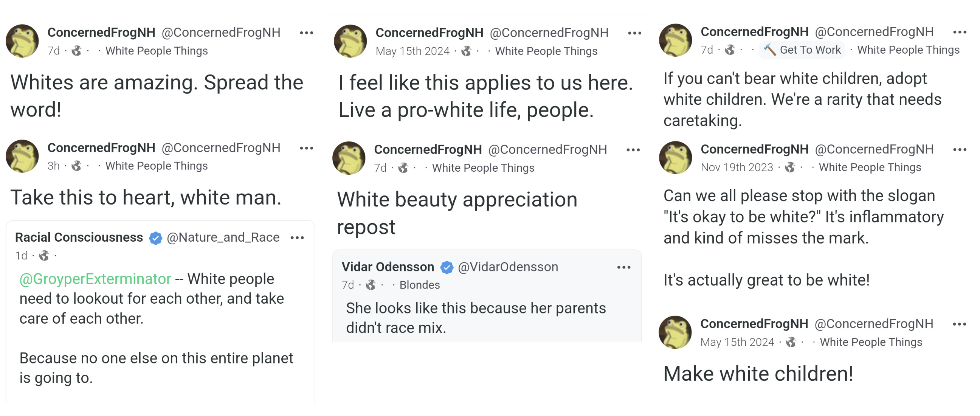Open three-dot menu on Vidar Odensson post

click(624, 268)
